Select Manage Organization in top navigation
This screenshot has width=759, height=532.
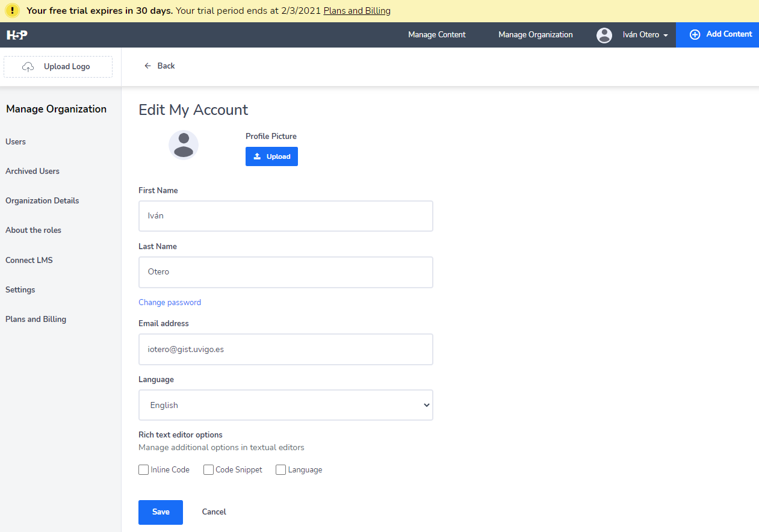coord(535,35)
